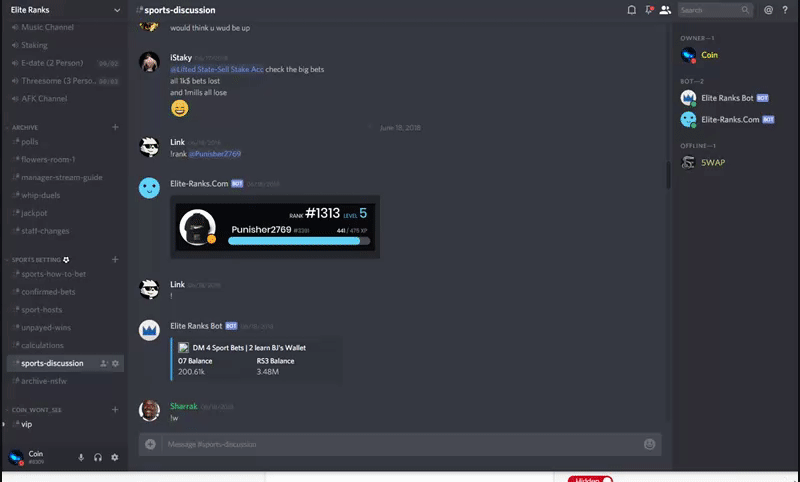This screenshot has width=800, height=482.
Task: Click @Lifted State-Sell Stake Acc mention
Action: [x=217, y=69]
